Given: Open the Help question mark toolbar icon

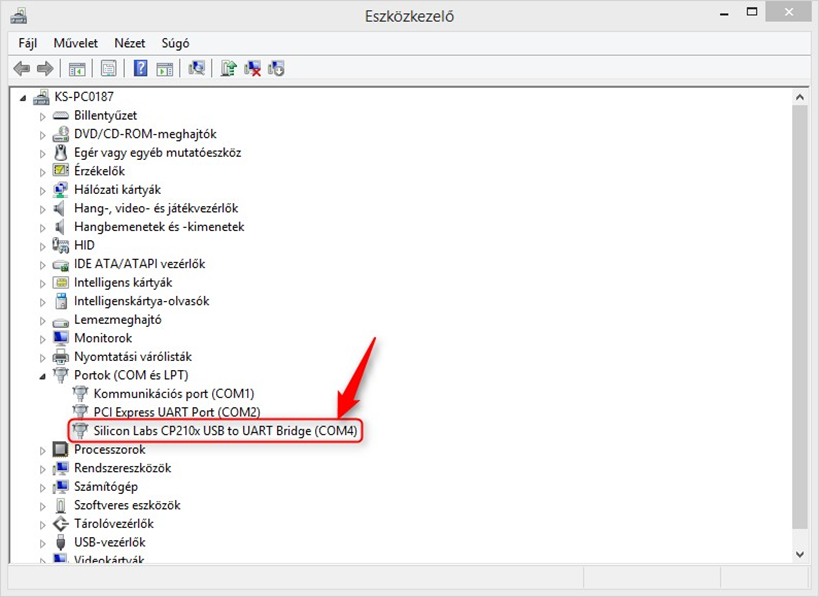Looking at the screenshot, I should 141,68.
